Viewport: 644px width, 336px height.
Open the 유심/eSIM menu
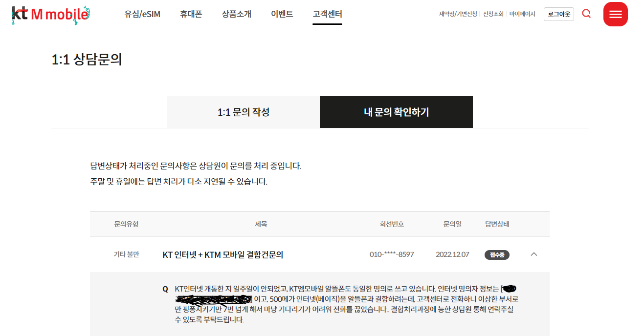(142, 14)
